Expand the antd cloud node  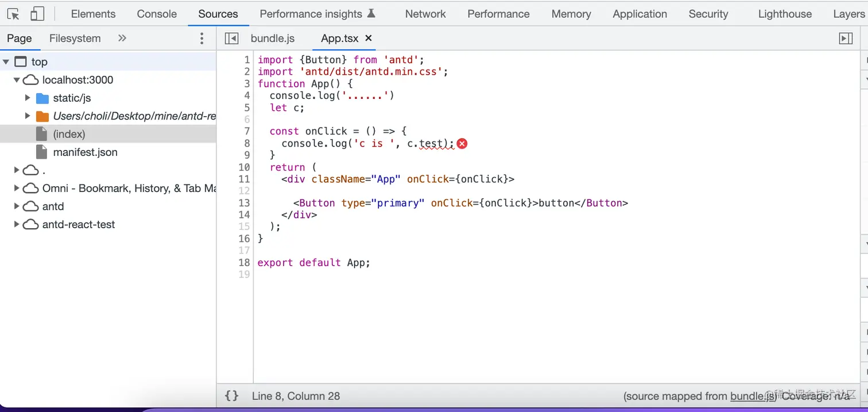pyautogui.click(x=17, y=206)
